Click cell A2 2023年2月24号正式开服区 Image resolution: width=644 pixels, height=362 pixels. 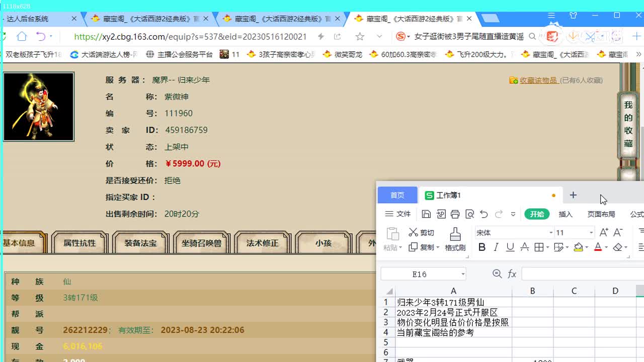pyautogui.click(x=453, y=312)
